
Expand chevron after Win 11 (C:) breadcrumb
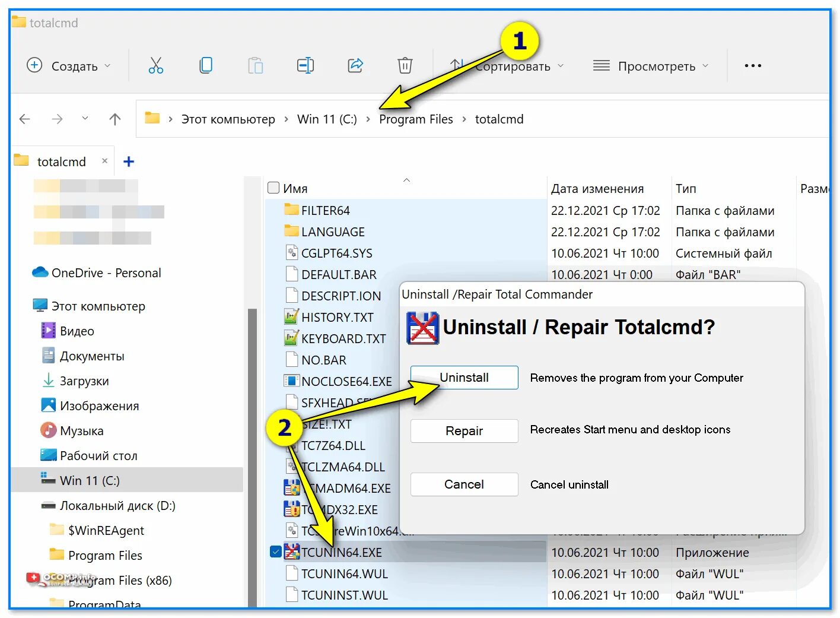coord(368,119)
